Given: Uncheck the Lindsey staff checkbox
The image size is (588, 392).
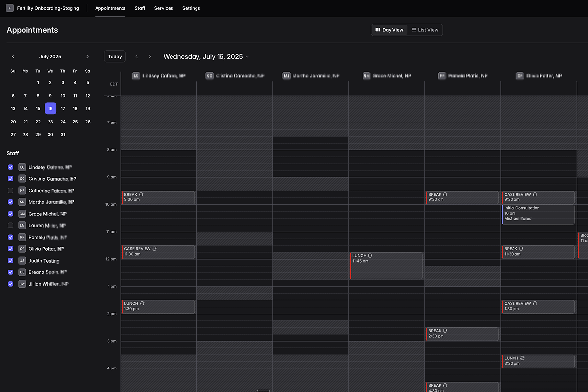Looking at the screenshot, I should click(11, 167).
